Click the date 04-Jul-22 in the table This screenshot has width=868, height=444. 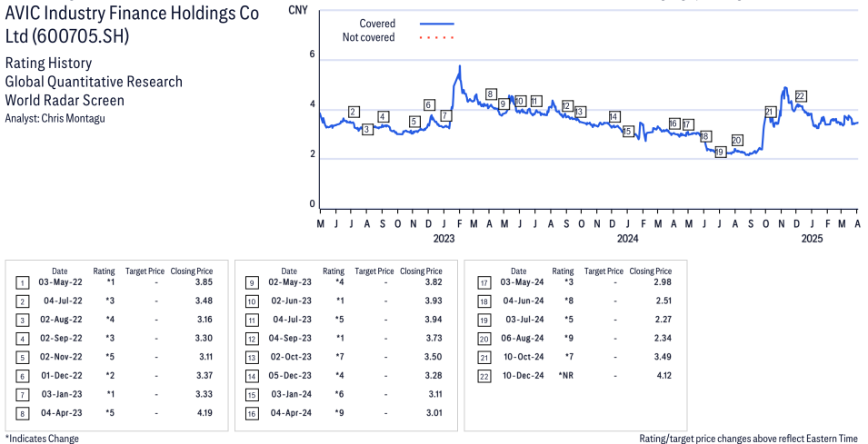pyautogui.click(x=63, y=301)
